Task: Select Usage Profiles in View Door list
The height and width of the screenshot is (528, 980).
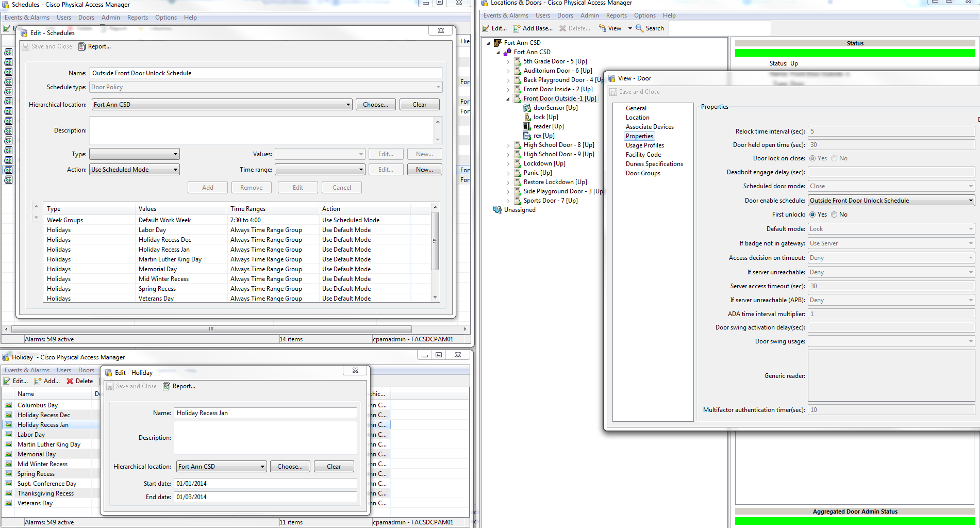Action: pyautogui.click(x=644, y=145)
